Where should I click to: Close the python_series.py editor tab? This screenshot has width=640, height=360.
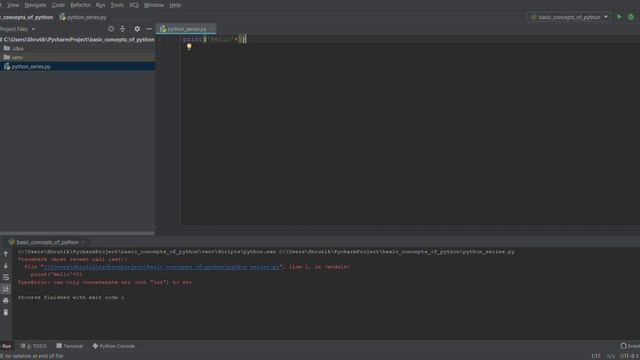211,29
